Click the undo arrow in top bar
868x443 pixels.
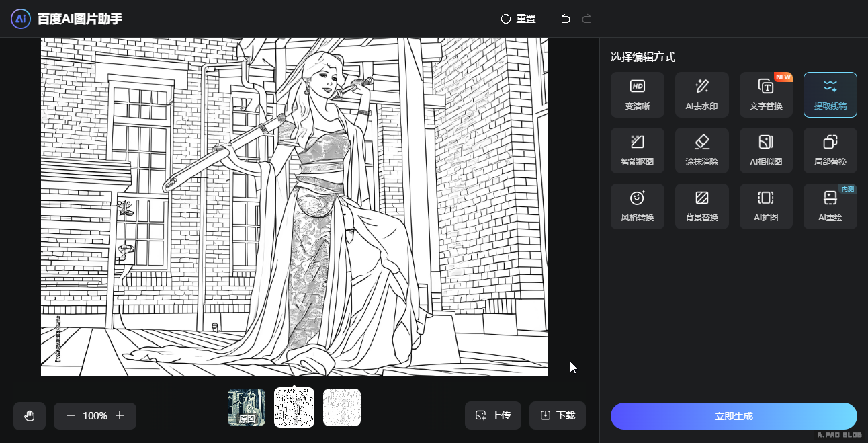click(566, 19)
